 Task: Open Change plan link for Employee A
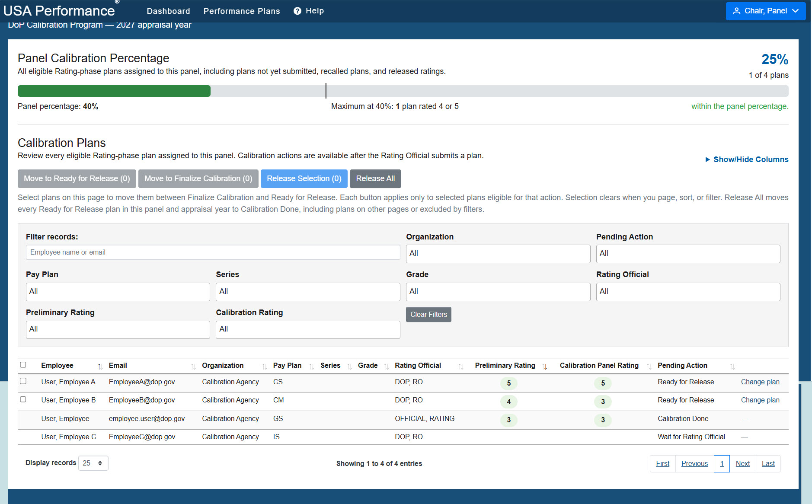[760, 382]
